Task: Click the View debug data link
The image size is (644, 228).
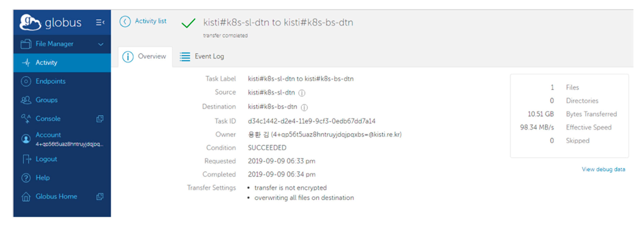Action: click(x=603, y=169)
